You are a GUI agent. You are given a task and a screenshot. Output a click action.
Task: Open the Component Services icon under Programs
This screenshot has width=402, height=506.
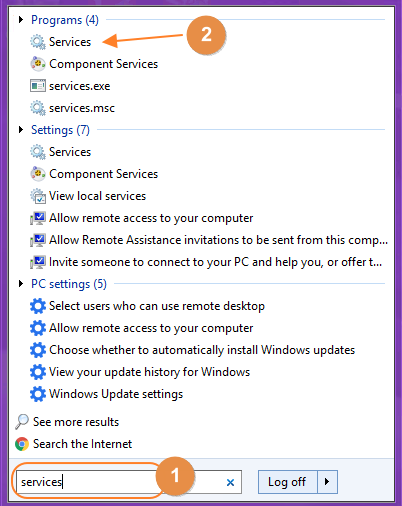pyautogui.click(x=38, y=64)
